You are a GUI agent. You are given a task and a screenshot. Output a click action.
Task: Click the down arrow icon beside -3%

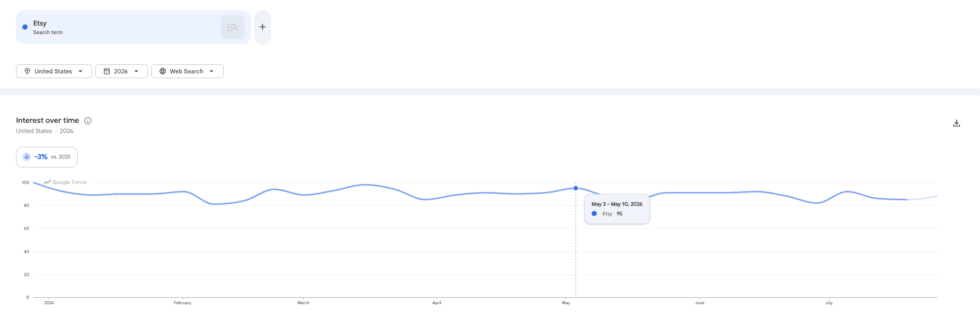click(27, 157)
